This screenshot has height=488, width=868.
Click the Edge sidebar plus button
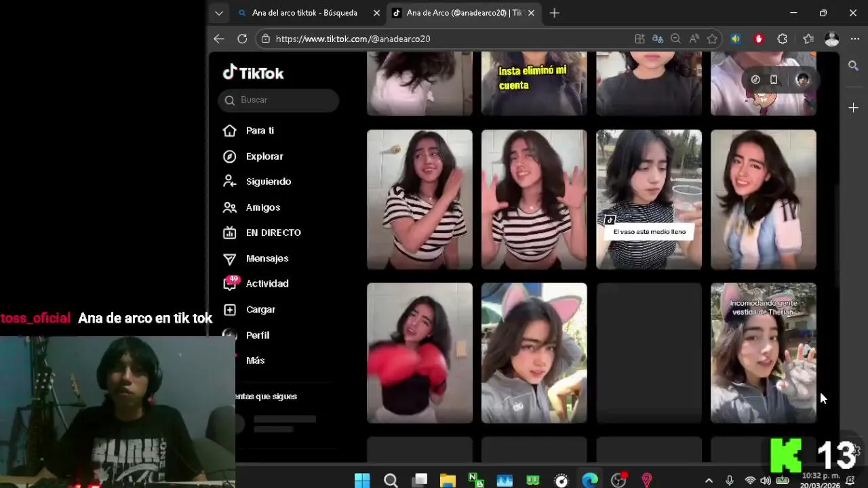click(x=854, y=108)
